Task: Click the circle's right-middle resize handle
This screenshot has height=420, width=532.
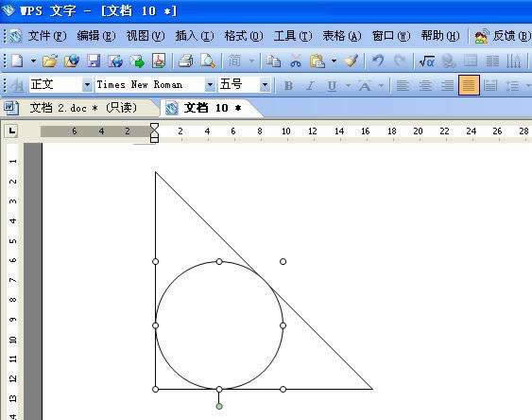Action: (283, 325)
